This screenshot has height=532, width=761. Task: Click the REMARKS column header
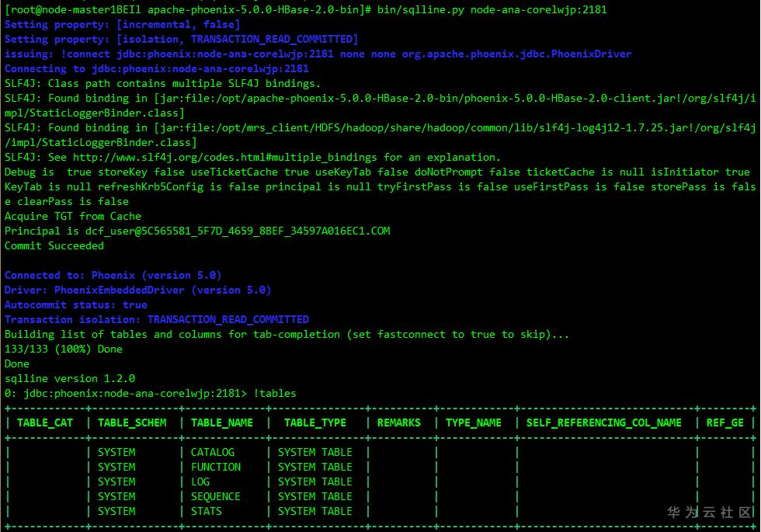(399, 422)
